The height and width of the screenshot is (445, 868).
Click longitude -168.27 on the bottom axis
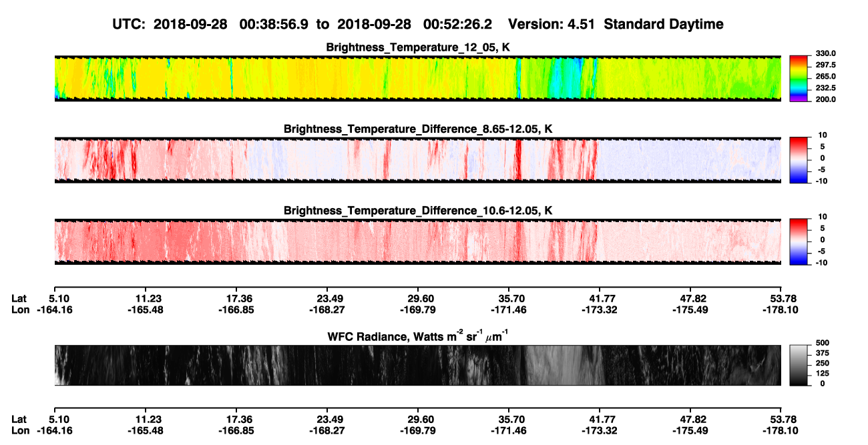[x=327, y=430]
